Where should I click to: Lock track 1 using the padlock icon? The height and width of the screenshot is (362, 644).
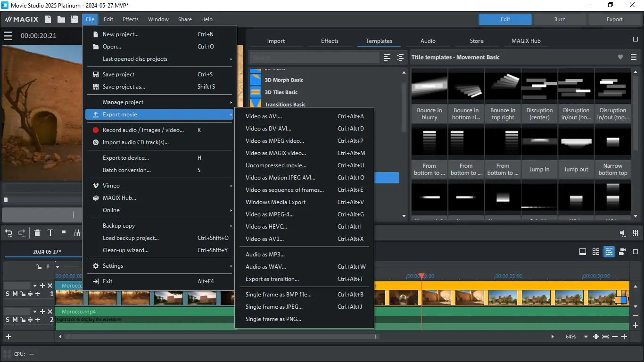[x=23, y=293]
